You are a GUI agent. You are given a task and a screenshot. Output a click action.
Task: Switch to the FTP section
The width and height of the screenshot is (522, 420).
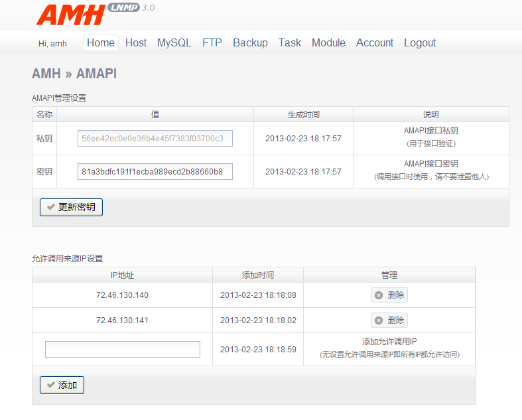click(212, 42)
